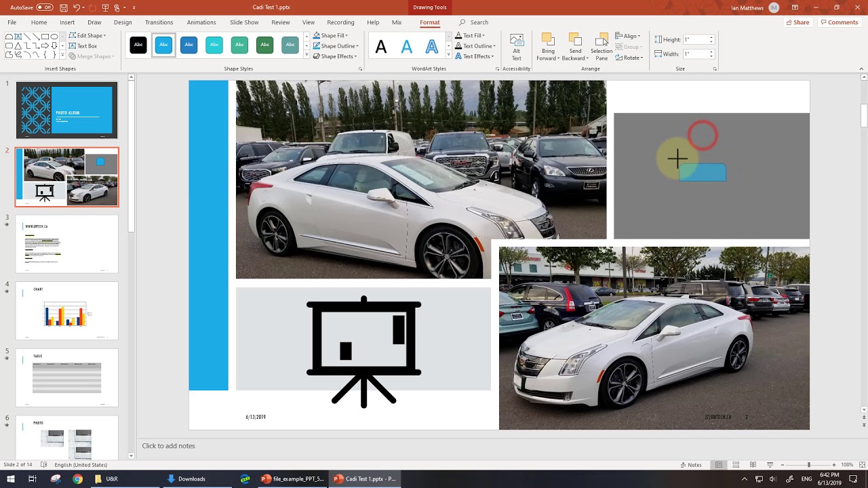Switch to Slide Sorter view
Viewport: 868px width, 488px height.
coord(736,465)
